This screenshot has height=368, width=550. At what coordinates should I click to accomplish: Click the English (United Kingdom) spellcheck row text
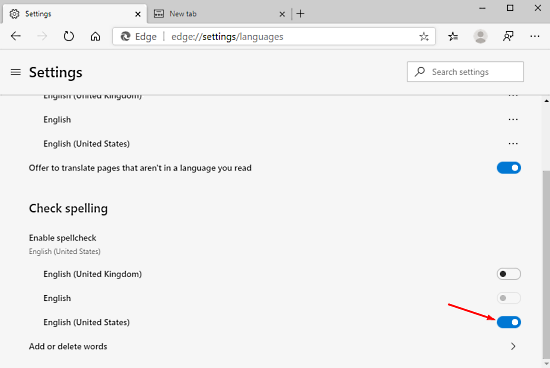(x=93, y=274)
